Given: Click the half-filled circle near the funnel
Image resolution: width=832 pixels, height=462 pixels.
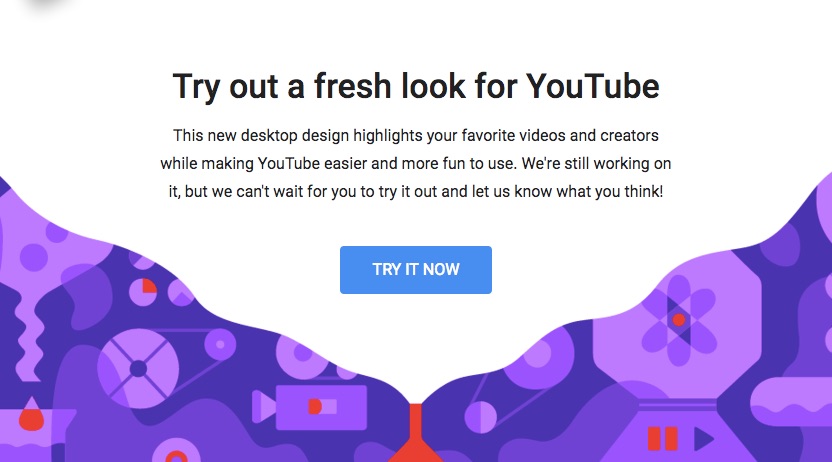Looking at the screenshot, I should click(x=481, y=416).
